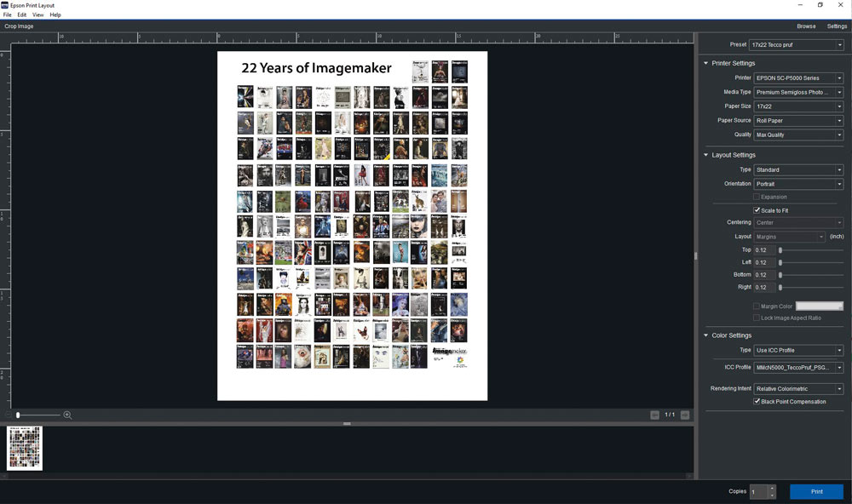Open the Rendering Intent dropdown
This screenshot has height=504, width=852.
[x=798, y=389]
